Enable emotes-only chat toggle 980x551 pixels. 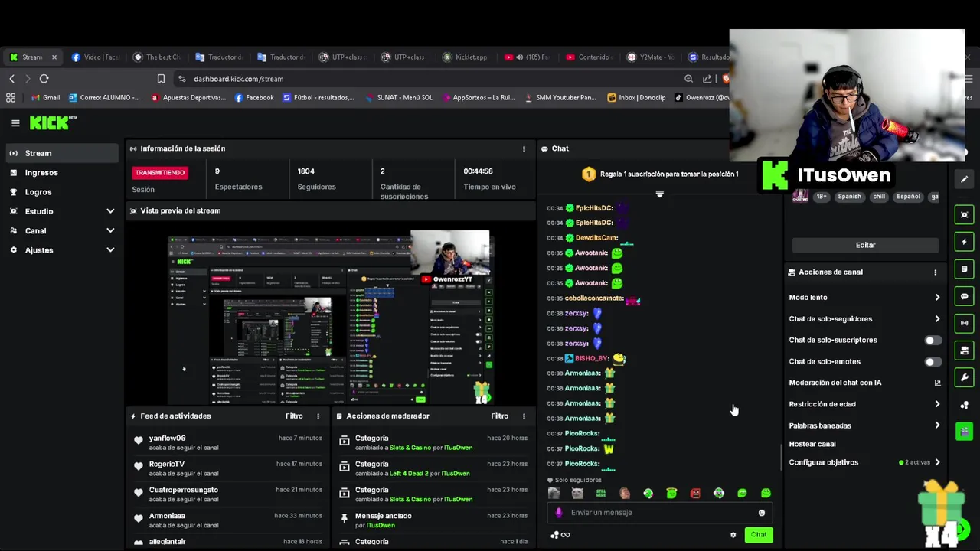click(933, 362)
